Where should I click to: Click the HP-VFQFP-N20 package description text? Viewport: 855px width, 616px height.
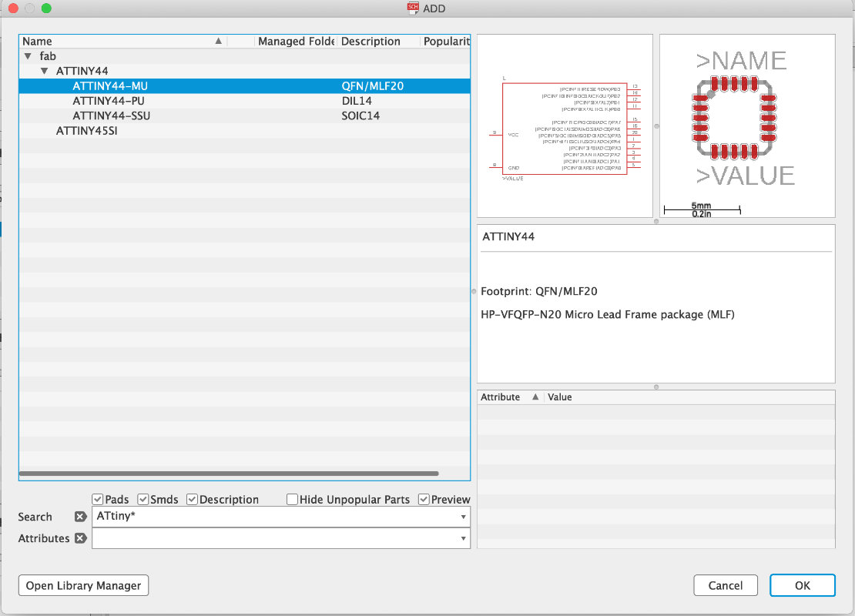[608, 314]
